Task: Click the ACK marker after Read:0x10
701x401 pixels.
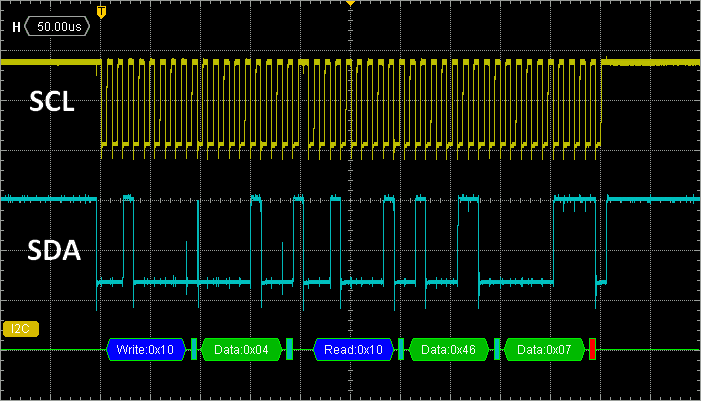Action: pos(402,350)
